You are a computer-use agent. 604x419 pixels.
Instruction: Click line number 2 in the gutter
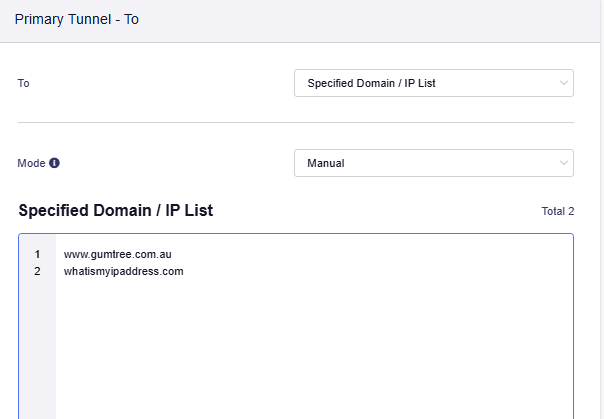[37, 272]
